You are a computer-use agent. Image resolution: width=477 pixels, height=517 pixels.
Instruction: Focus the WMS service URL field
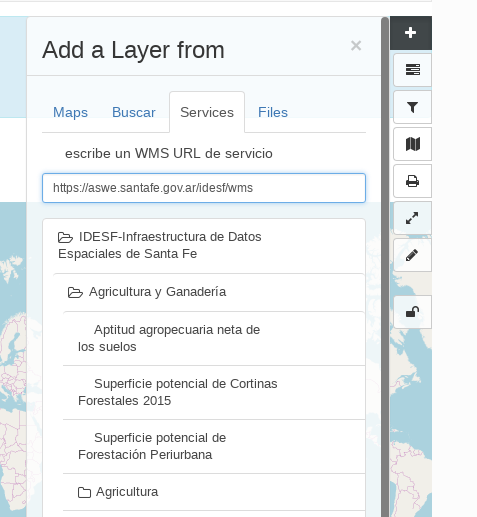(204, 188)
